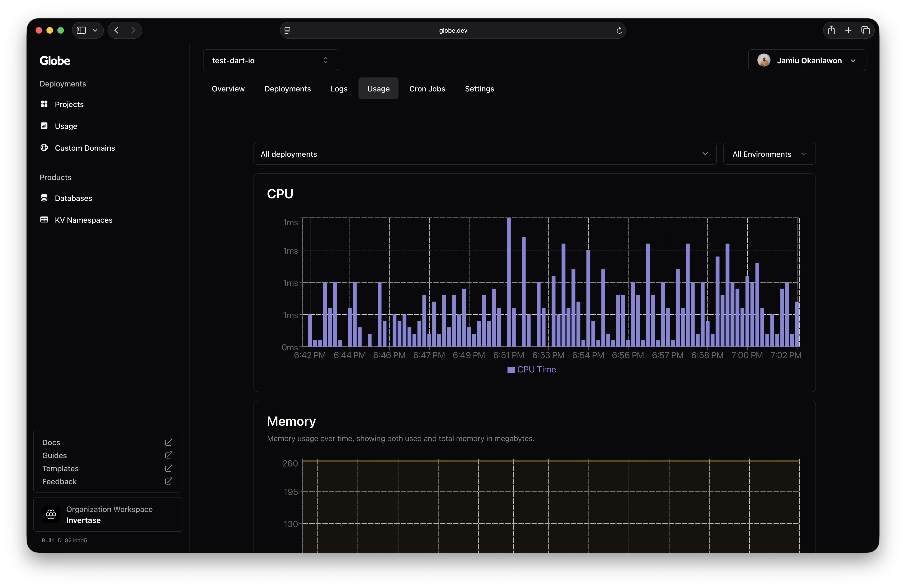Click the Docs external link icon
Viewport: 906px width, 588px height.
click(169, 442)
